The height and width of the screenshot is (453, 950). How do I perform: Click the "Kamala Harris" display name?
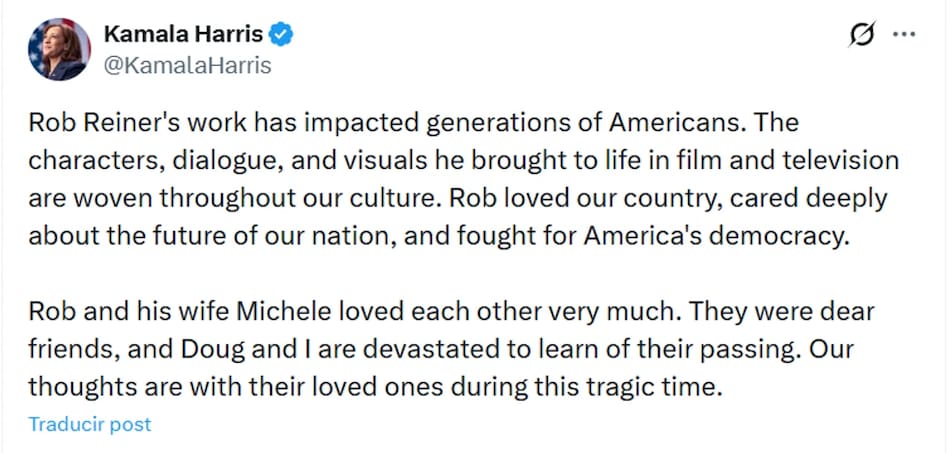pyautogui.click(x=183, y=35)
